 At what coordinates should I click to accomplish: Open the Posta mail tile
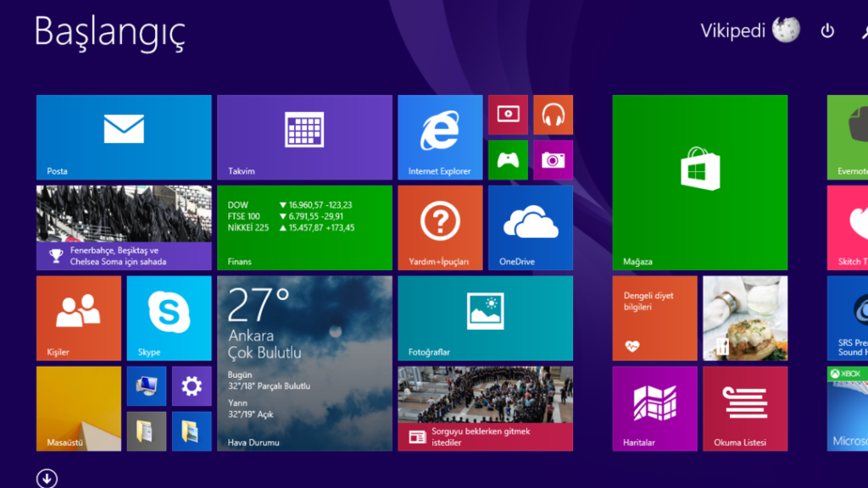(123, 137)
